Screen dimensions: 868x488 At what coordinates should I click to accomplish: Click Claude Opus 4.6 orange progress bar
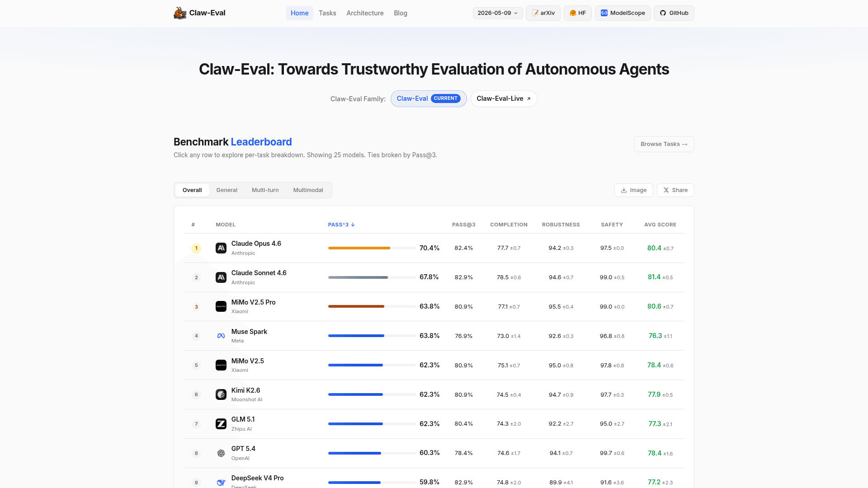click(359, 248)
